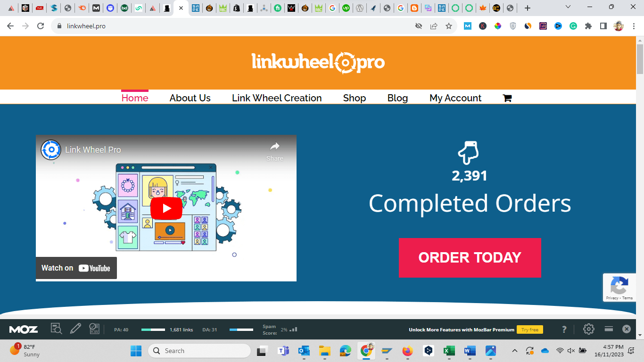Open the shopping cart icon in navigation
Viewport: 644px width, 362px height.
(507, 98)
